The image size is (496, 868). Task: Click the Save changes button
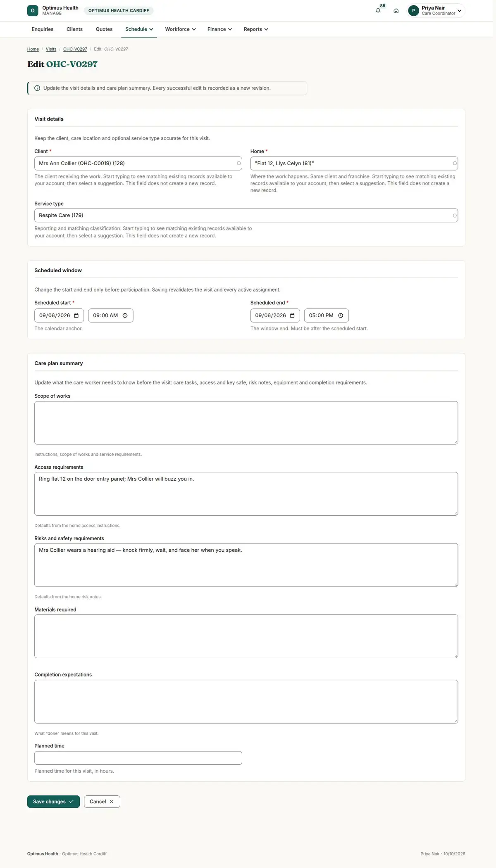tap(53, 802)
